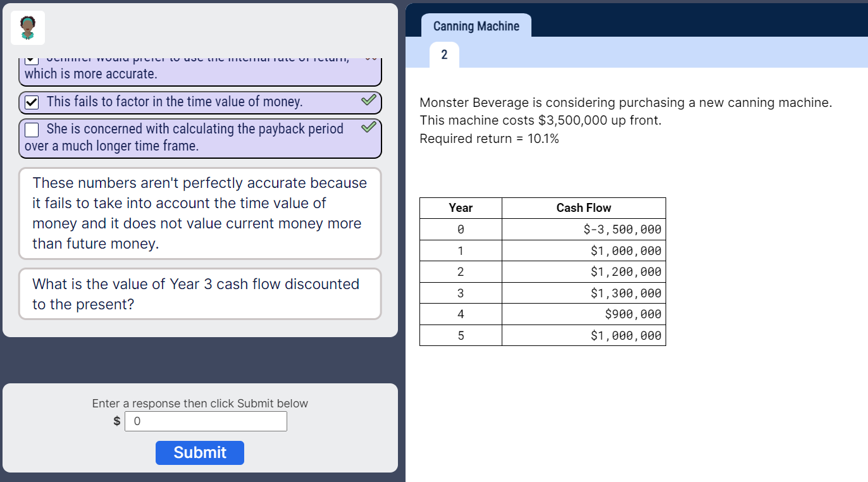The image size is (868, 482).
Task: Uncheck 'This fails to factor in the time value'
Action: (30, 102)
